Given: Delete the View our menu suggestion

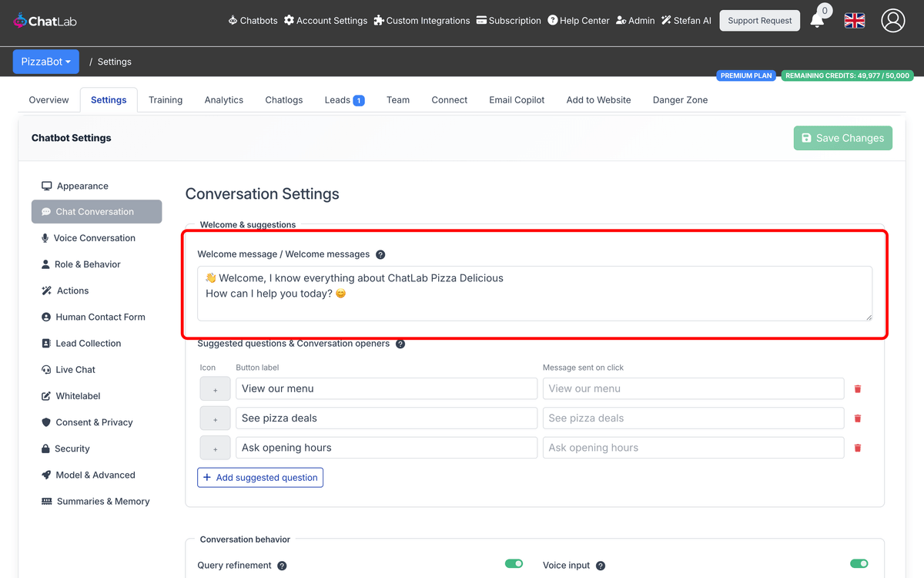Looking at the screenshot, I should (x=858, y=389).
